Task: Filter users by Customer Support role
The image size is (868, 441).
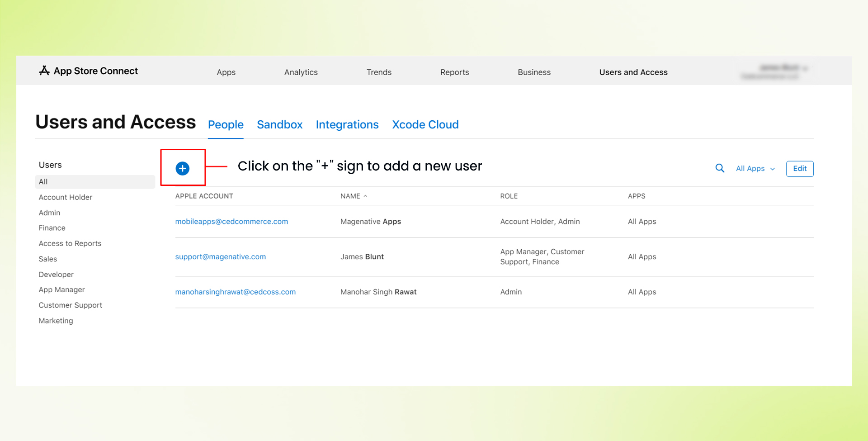Action: pyautogui.click(x=71, y=305)
